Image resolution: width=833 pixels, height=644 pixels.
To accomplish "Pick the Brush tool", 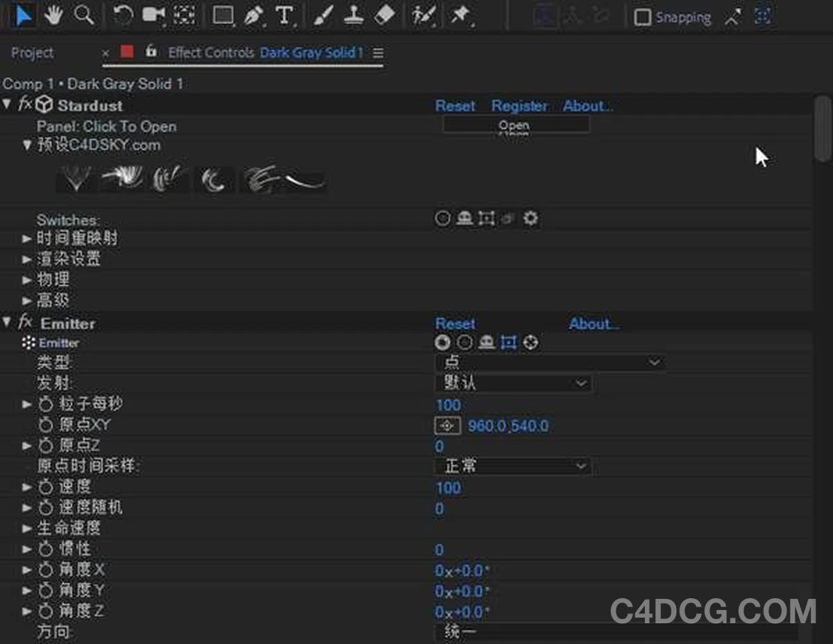I will tap(323, 15).
